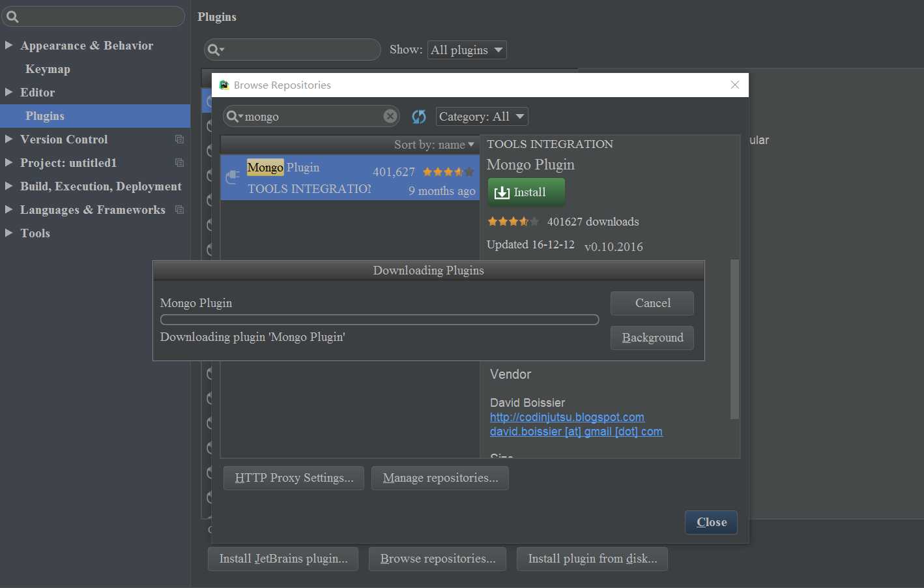Click the '401,627' count in plugin row
The image size is (924, 588).
click(394, 172)
